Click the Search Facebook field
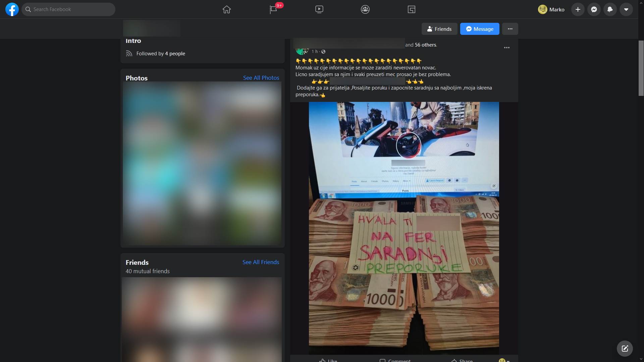The image size is (644, 362). click(x=69, y=9)
